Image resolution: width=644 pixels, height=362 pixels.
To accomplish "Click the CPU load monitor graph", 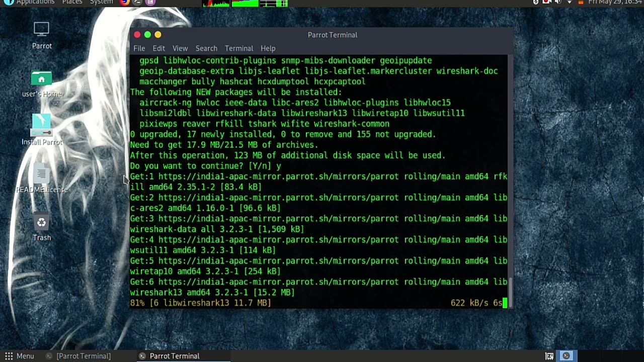I will [216, 3].
